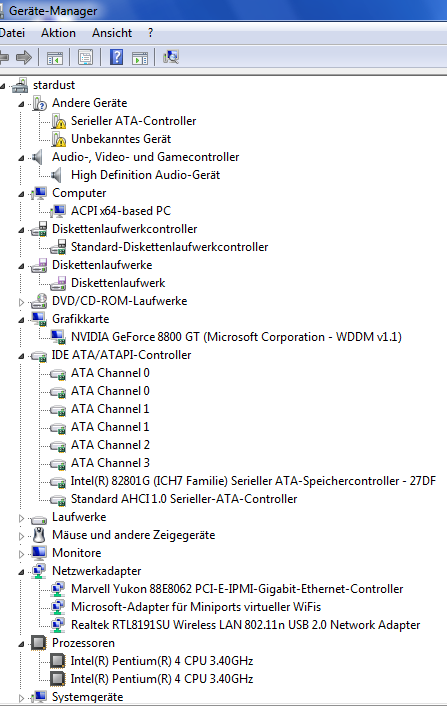
Task: Select Marvell Yukon 88E8062 Ethernet controller
Action: click(237, 589)
